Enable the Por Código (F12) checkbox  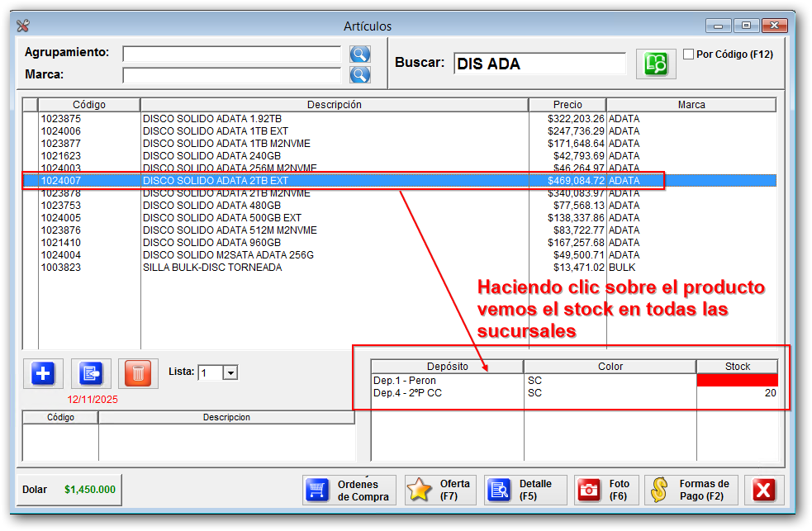click(x=689, y=55)
